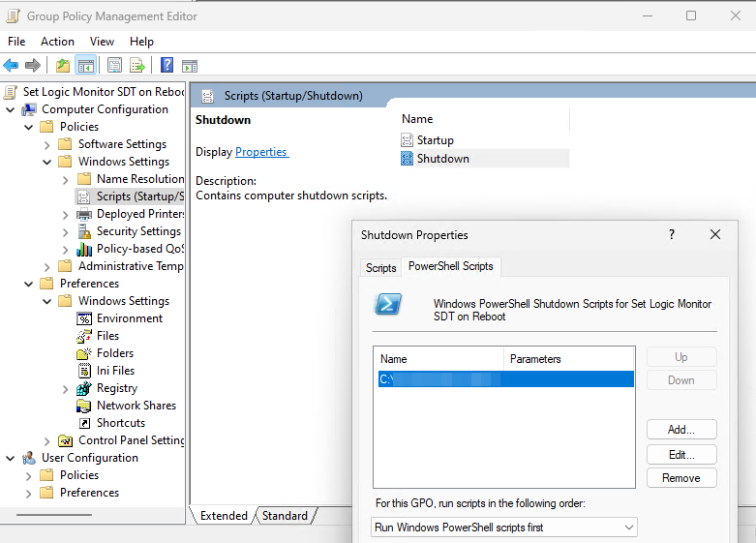The width and height of the screenshot is (756, 543).
Task: Expand the Software Settings node
Action: (47, 144)
